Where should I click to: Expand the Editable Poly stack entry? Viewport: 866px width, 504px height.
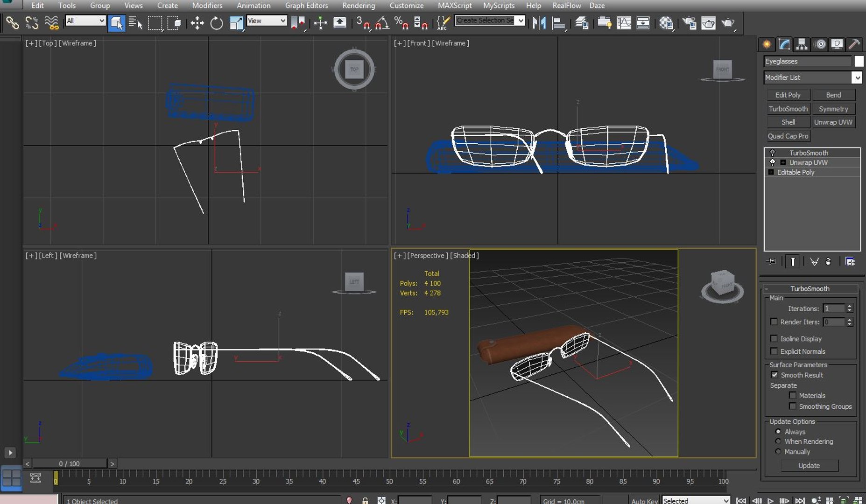771,172
